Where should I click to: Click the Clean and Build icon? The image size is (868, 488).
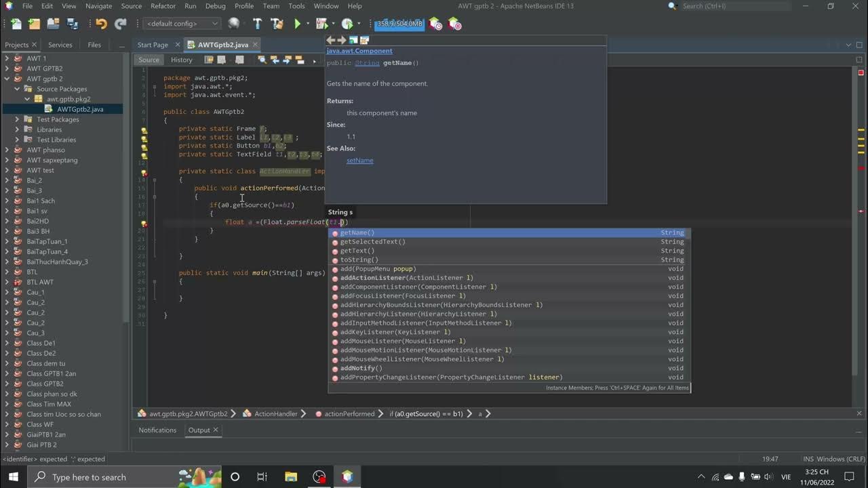click(x=277, y=24)
